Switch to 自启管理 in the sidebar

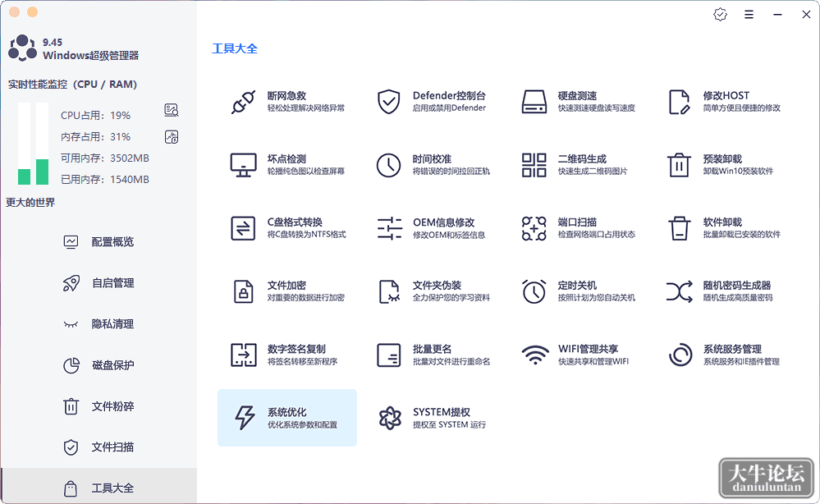click(x=99, y=283)
